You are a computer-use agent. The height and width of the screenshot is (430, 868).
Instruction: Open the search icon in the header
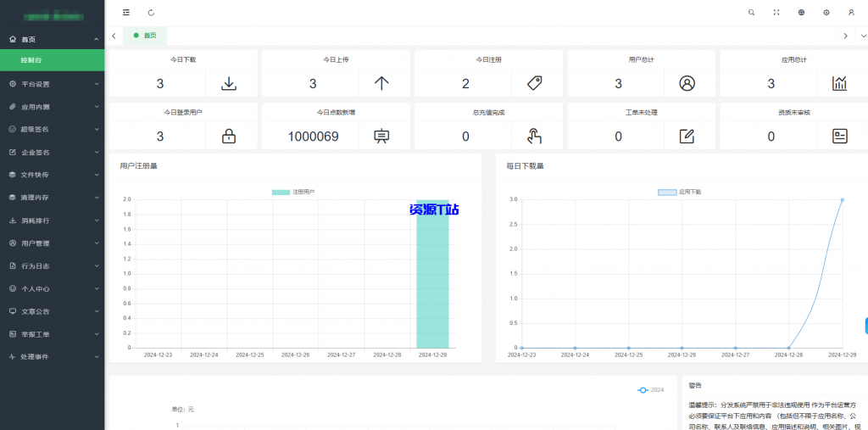(x=751, y=13)
